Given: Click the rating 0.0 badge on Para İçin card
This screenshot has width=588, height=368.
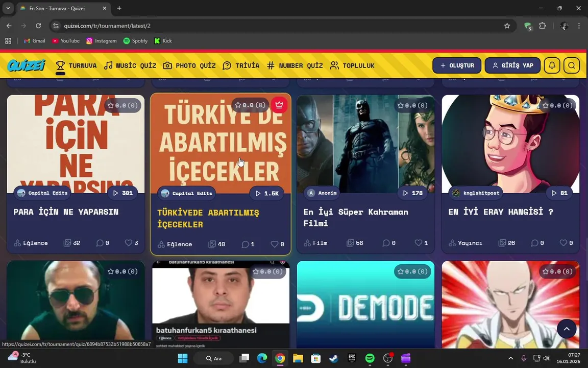Looking at the screenshot, I should coord(122,105).
